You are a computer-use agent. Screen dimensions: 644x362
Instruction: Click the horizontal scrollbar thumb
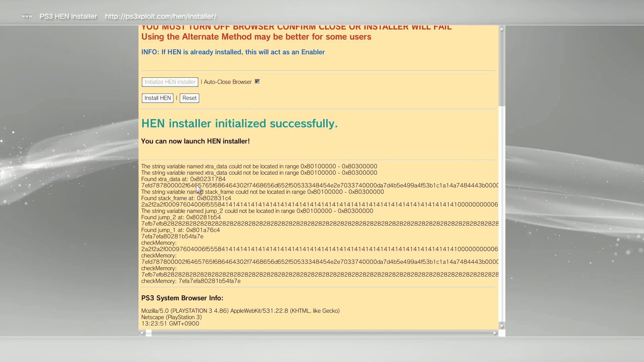(149, 333)
